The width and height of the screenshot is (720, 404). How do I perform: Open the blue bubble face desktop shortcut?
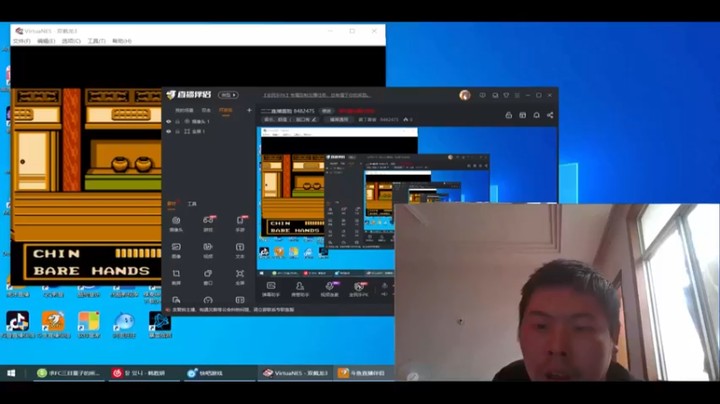pyautogui.click(x=124, y=325)
